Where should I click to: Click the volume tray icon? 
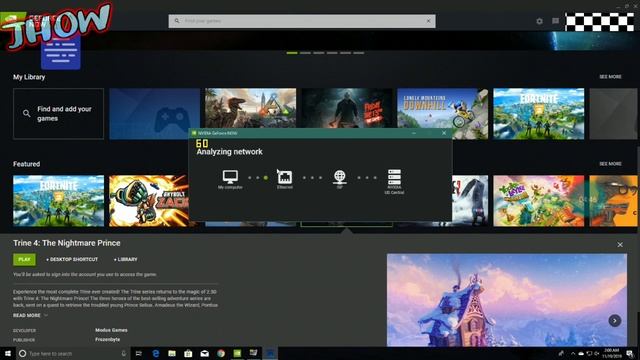tap(597, 353)
